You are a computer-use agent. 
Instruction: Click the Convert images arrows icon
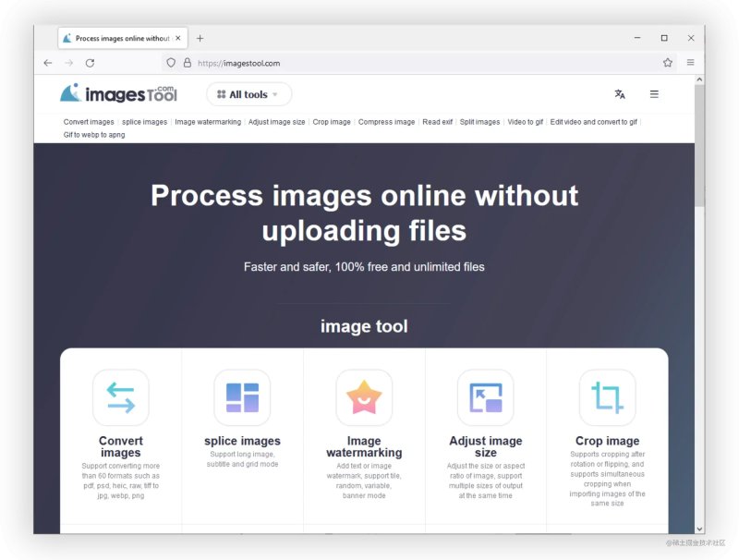(121, 397)
